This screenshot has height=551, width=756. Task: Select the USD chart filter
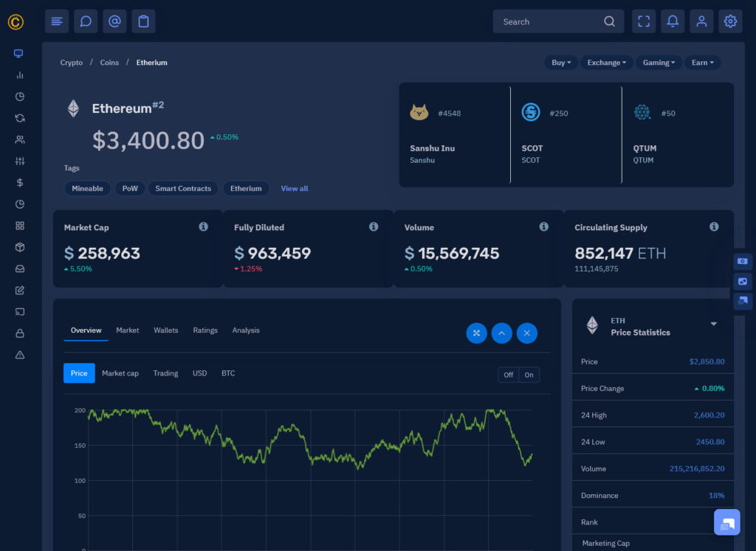pyautogui.click(x=199, y=373)
